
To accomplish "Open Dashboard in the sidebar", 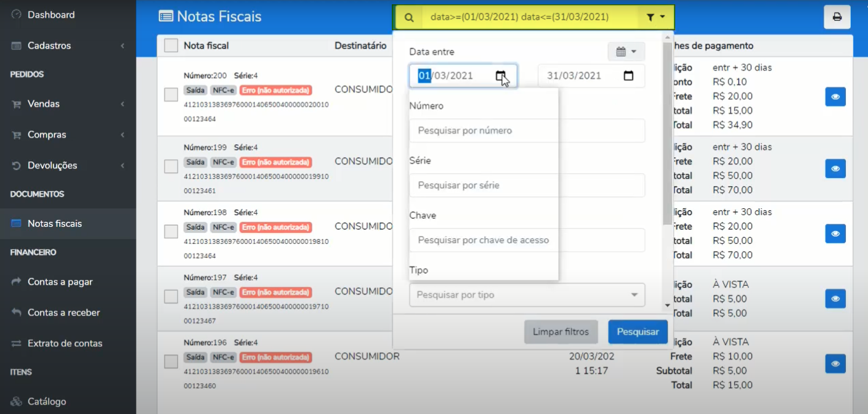I will pyautogui.click(x=68, y=15).
